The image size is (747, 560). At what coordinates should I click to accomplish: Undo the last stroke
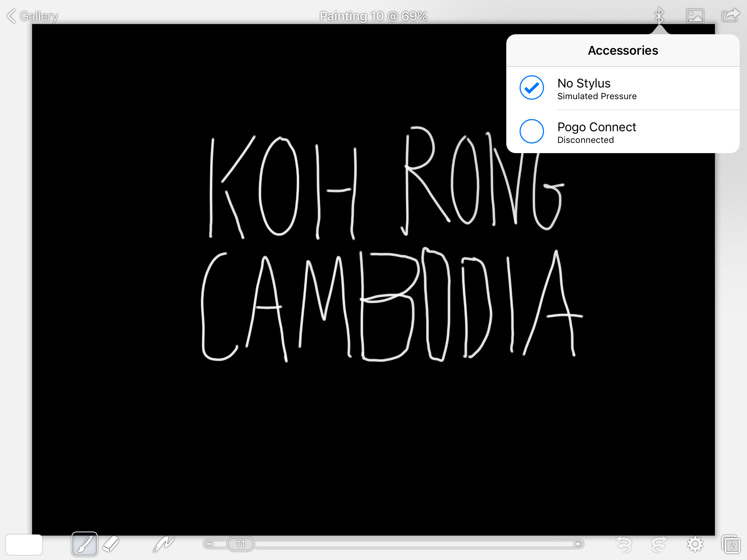[x=624, y=544]
